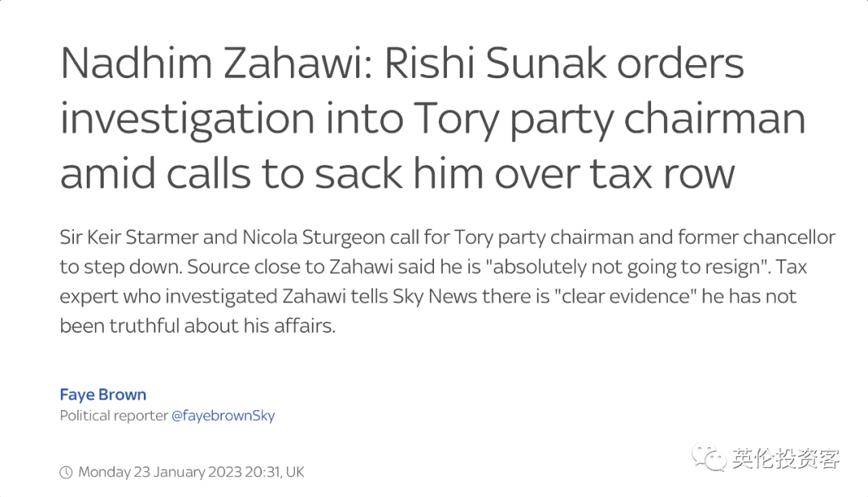Screen dimensions: 868x497
Task: Click "been truthful about his affairs" line
Action: (198, 325)
